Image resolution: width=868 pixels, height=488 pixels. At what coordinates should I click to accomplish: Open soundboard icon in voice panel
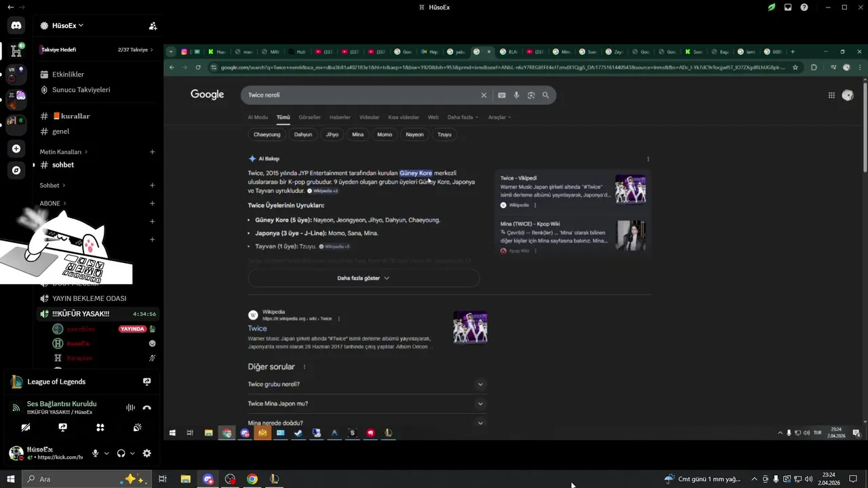click(138, 428)
